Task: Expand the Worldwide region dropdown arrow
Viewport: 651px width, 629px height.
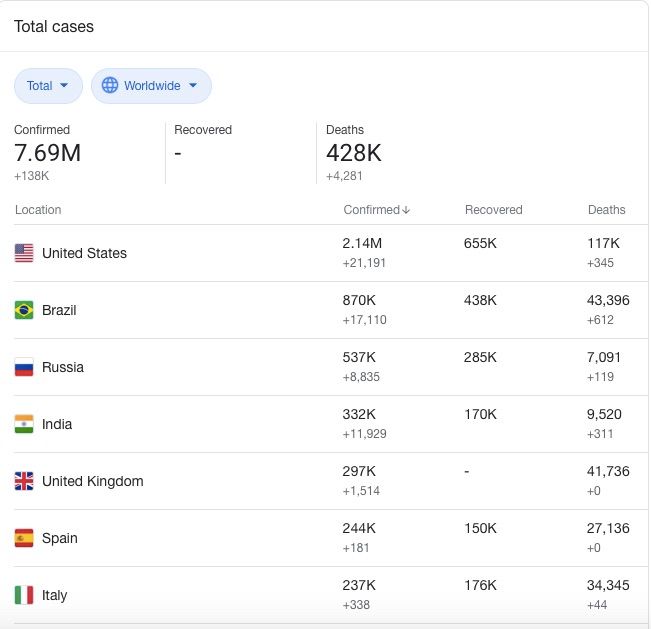Action: click(193, 86)
